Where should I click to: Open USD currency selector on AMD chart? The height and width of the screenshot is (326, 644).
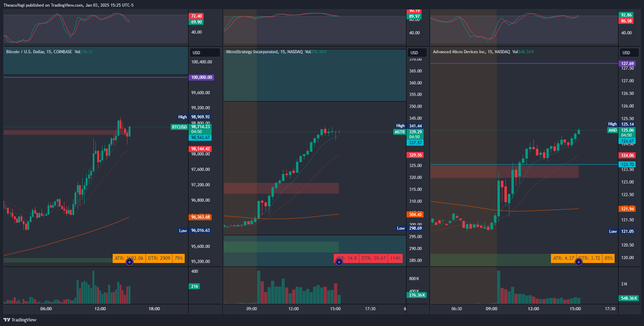630,53
